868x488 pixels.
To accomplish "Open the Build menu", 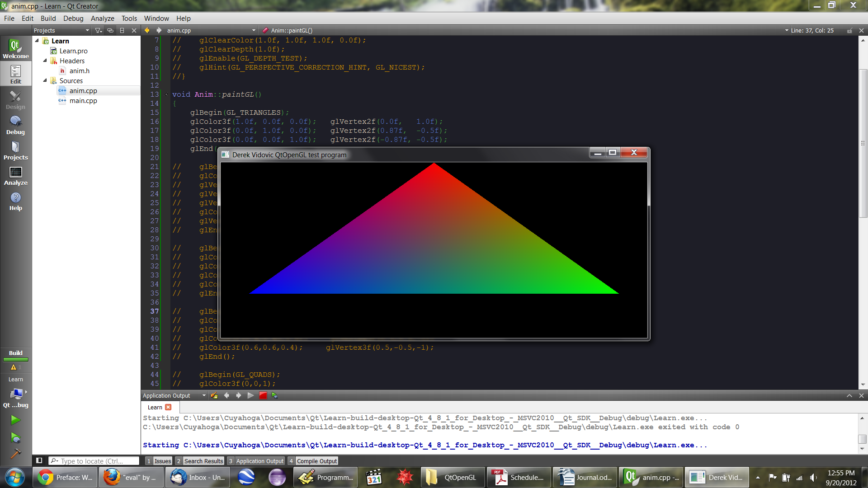I will pyautogui.click(x=48, y=19).
